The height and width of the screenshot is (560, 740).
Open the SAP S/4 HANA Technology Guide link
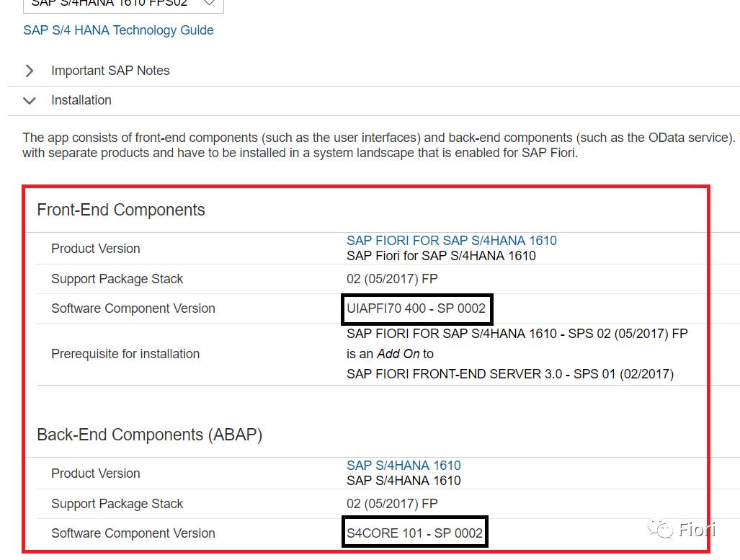click(x=118, y=30)
